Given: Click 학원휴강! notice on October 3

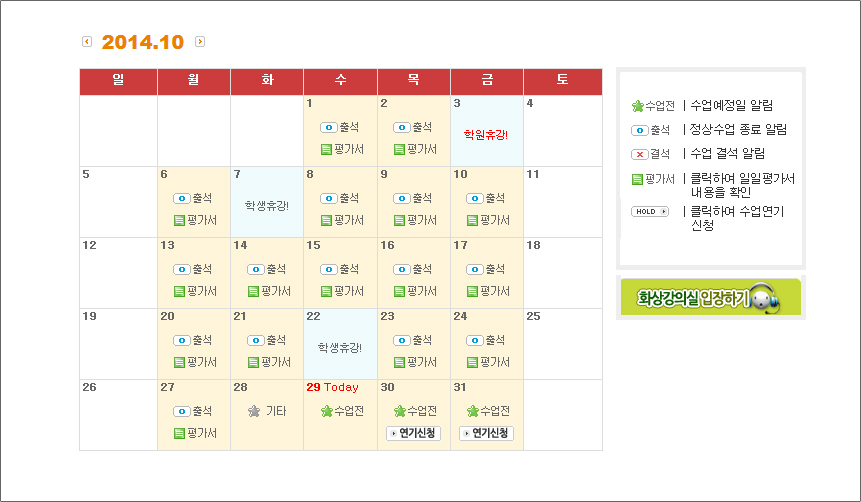Looking at the screenshot, I should [x=486, y=133].
